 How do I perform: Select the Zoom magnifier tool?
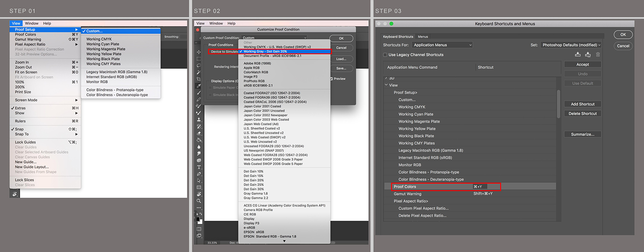coord(199,201)
